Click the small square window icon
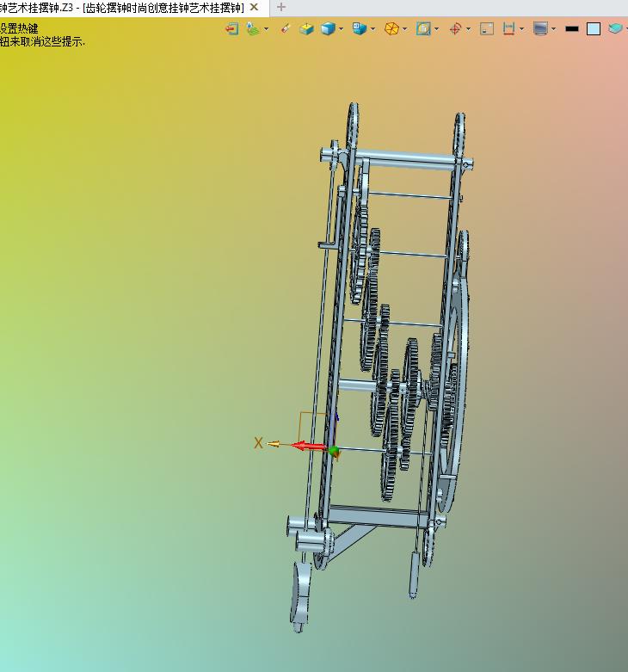The height and width of the screenshot is (672, 628). 487,28
